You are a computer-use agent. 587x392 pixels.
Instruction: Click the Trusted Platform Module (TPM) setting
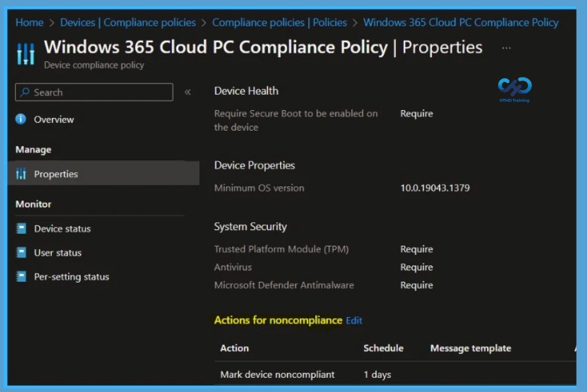pyautogui.click(x=281, y=249)
